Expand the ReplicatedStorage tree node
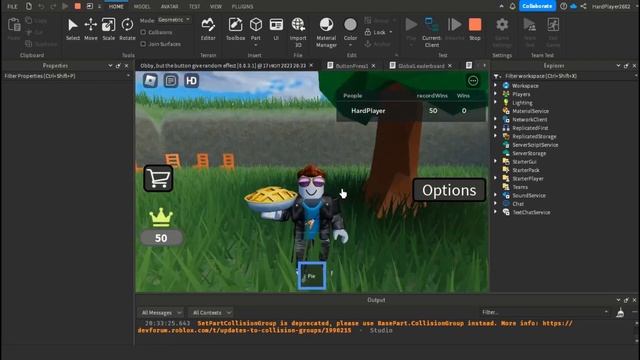Viewport: 640px width, 360px height. point(496,136)
